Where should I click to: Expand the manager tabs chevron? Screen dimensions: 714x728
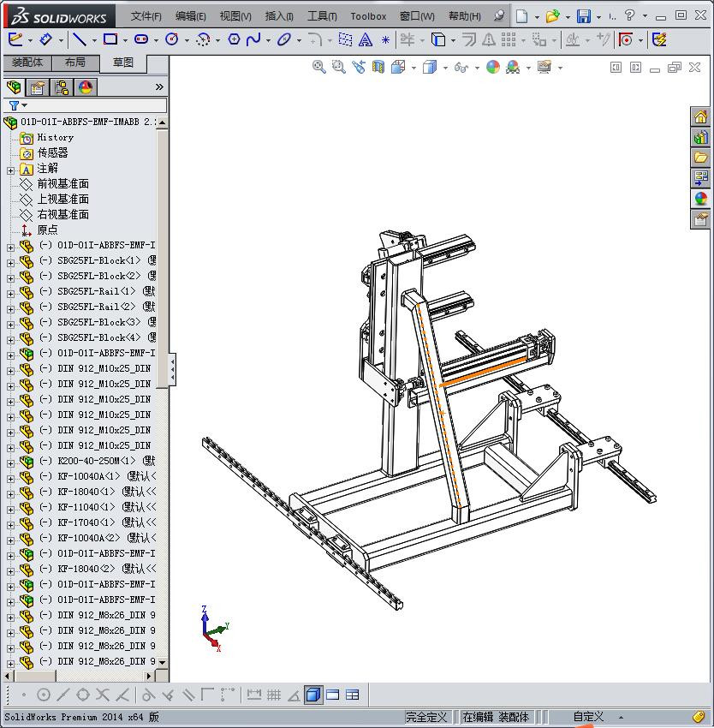click(x=159, y=87)
